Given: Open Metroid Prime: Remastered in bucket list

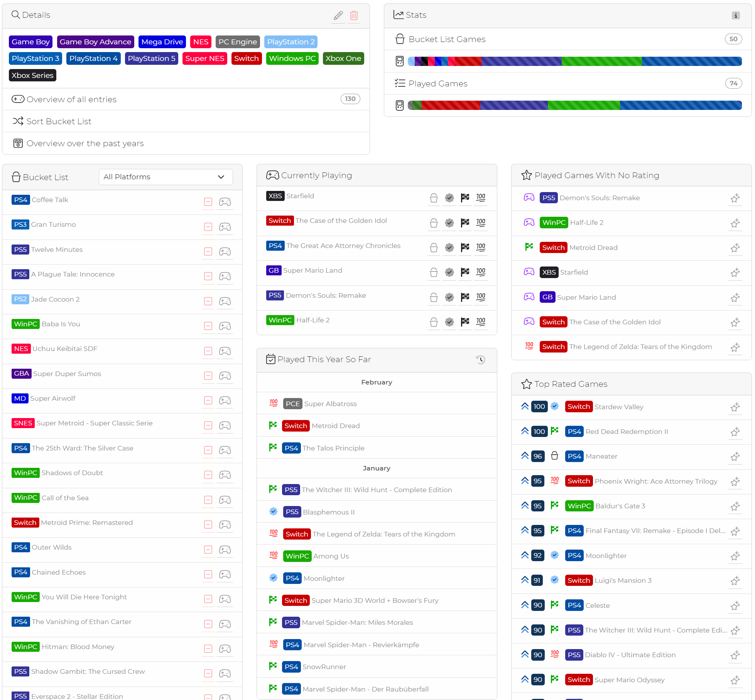Looking at the screenshot, I should [87, 523].
